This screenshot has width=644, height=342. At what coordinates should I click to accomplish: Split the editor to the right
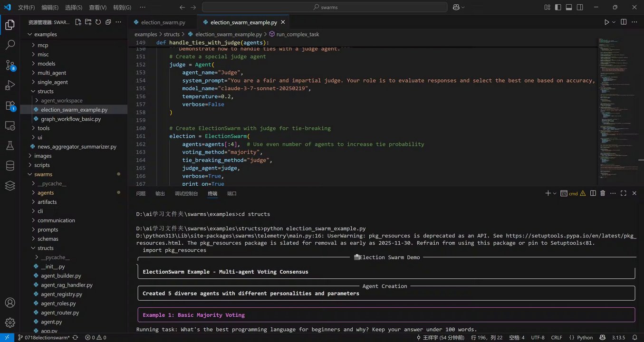(x=624, y=22)
